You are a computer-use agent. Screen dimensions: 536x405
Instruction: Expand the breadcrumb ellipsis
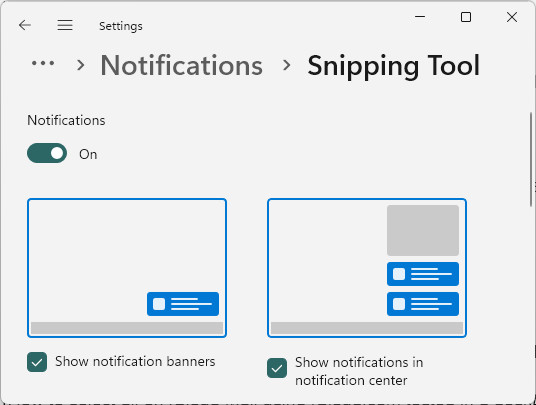coord(43,63)
